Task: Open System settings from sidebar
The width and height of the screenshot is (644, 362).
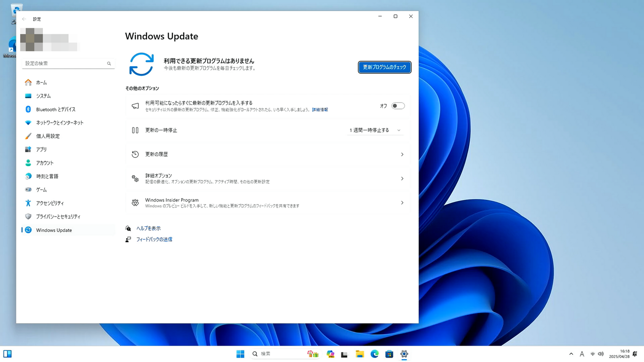Action: point(43,96)
